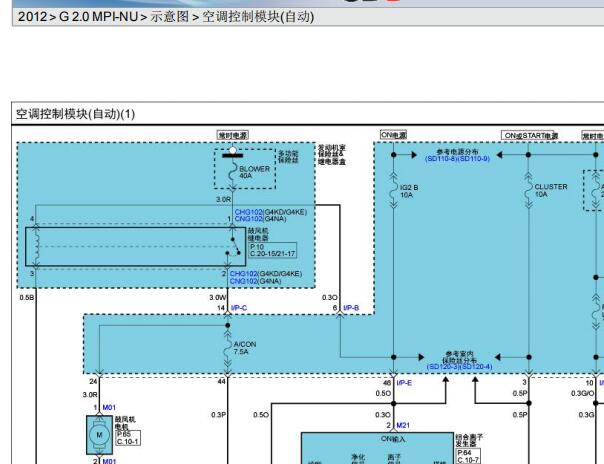Click the 多功能保险丝 label
Screen dimensions: 604x464
288,157
